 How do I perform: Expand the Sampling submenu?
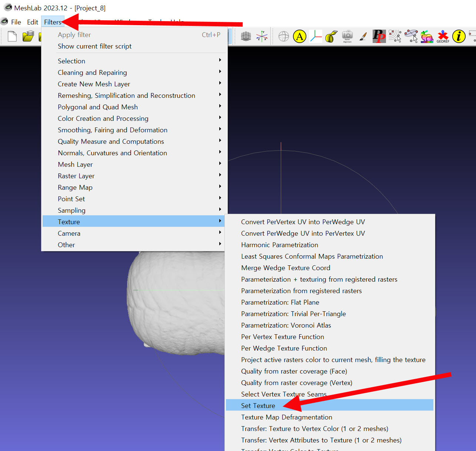tap(134, 210)
